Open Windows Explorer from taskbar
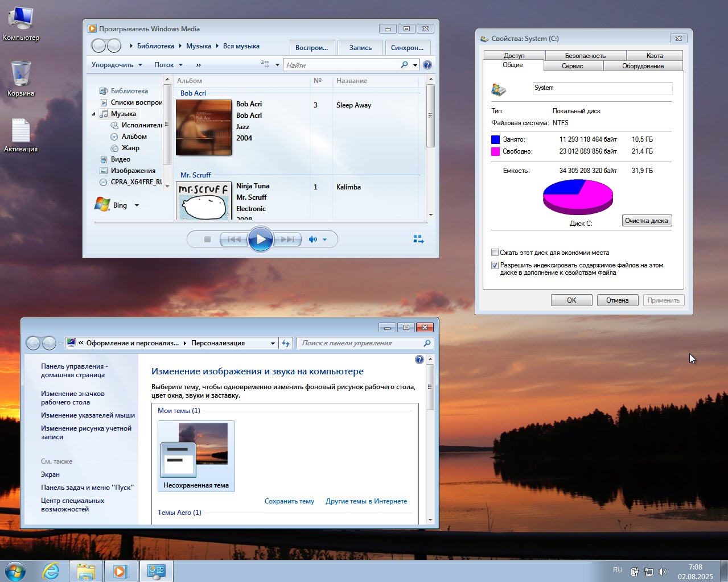The image size is (728, 582). [86, 571]
